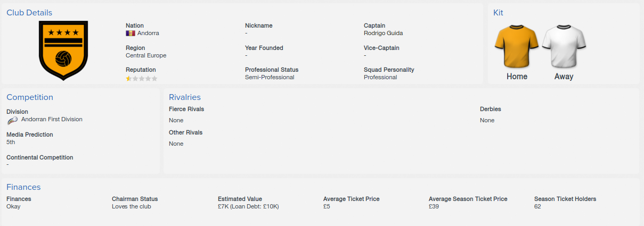
Task: Click the Estimated Value figure
Action: coord(248,206)
